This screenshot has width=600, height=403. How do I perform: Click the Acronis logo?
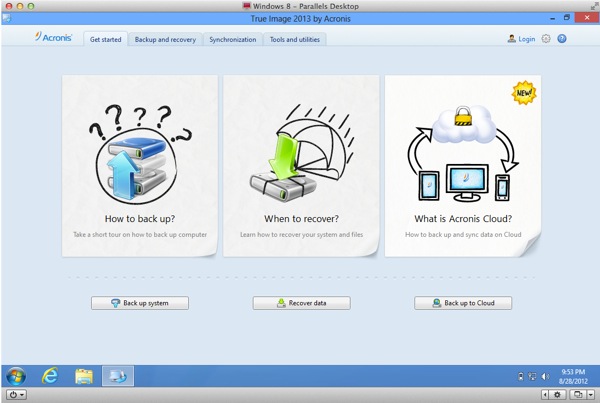coord(53,37)
